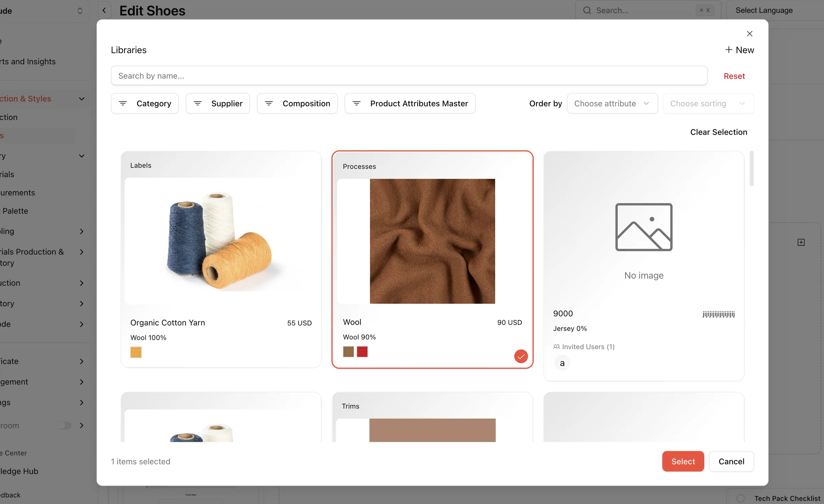Toggle the Showroom switch in sidebar
Screen dimensions: 824x504
point(64,425)
